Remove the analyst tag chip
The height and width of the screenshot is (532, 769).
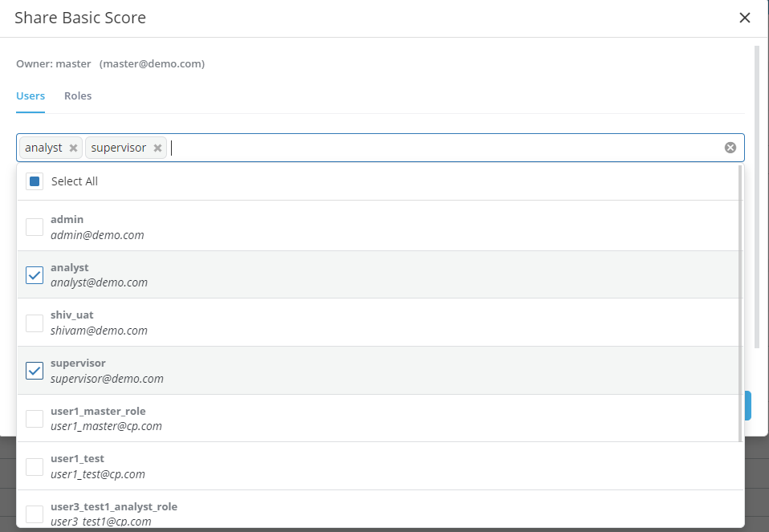pos(74,148)
